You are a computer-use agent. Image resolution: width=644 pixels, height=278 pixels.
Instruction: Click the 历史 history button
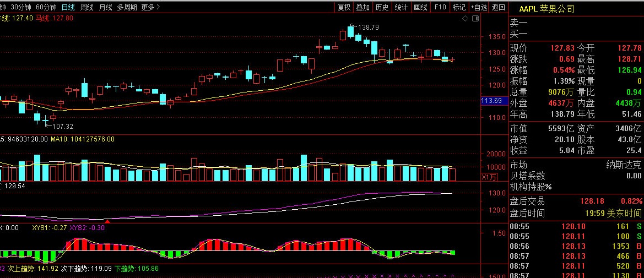tap(382, 7)
